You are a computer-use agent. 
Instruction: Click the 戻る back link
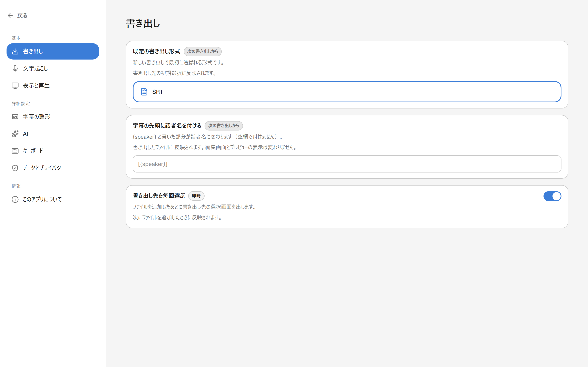[x=18, y=15]
